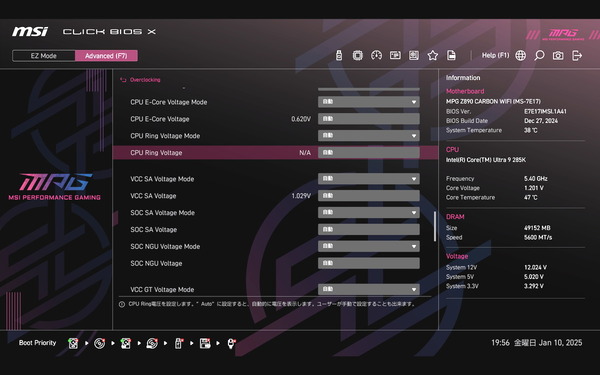Open the document file icon beside the star
The width and height of the screenshot is (600, 375).
click(x=452, y=55)
